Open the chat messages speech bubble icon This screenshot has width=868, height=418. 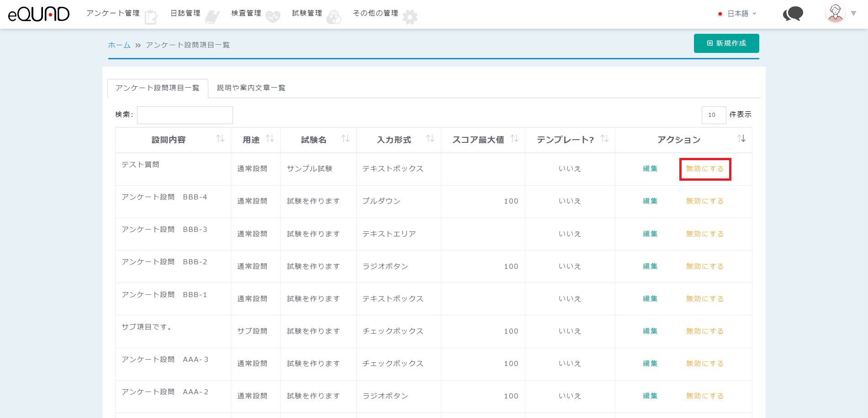coord(793,14)
